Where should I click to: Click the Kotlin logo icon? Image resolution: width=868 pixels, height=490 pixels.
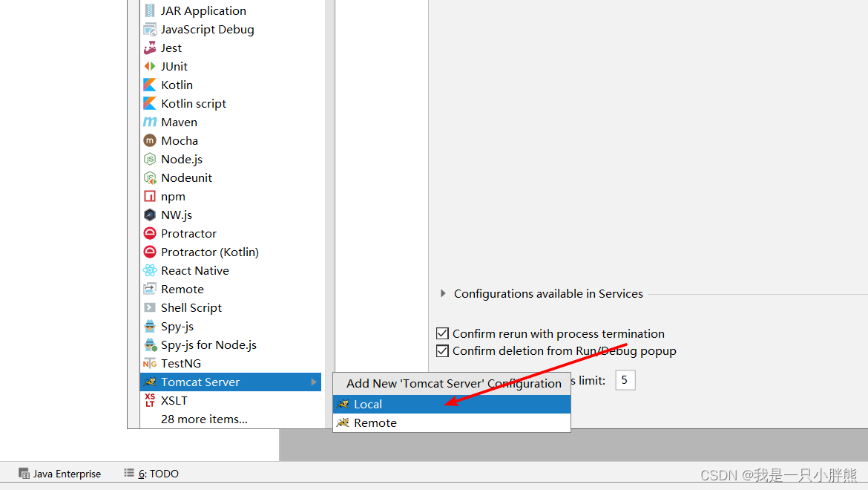coord(149,85)
